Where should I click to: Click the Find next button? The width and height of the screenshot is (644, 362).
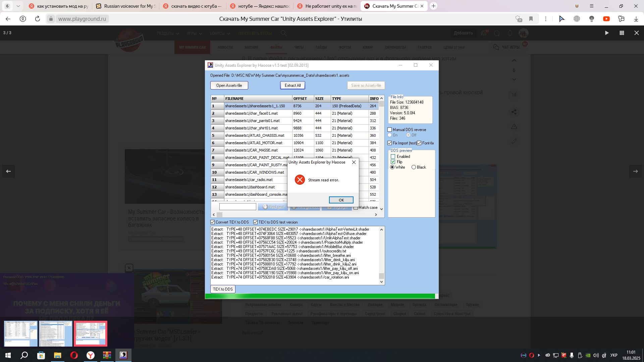pos(273,207)
